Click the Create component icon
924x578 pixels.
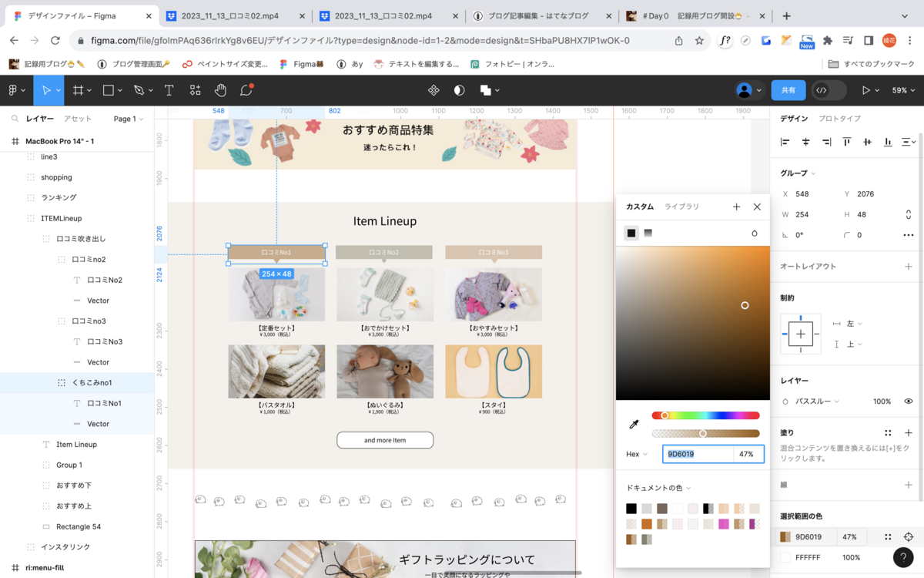434,90
